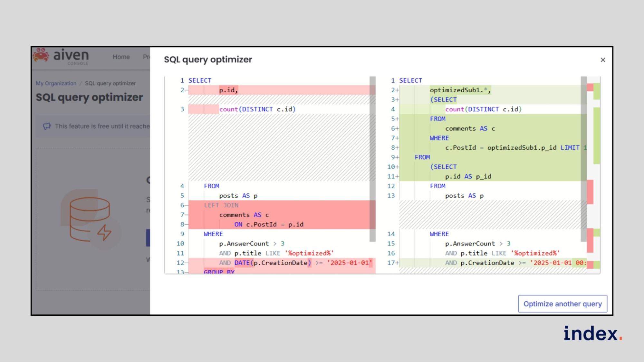Click the added optimizedSub1.*, line

(460, 90)
